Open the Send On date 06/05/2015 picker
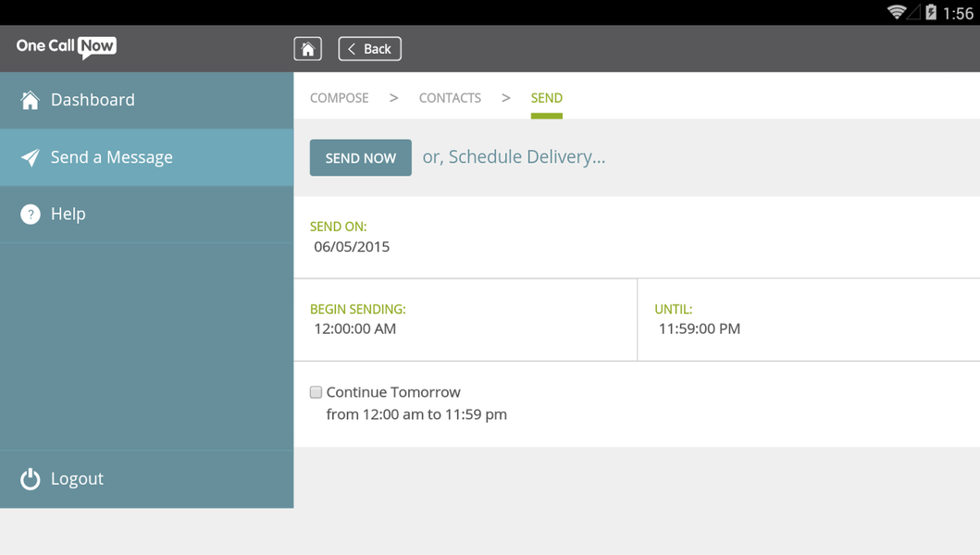 352,247
